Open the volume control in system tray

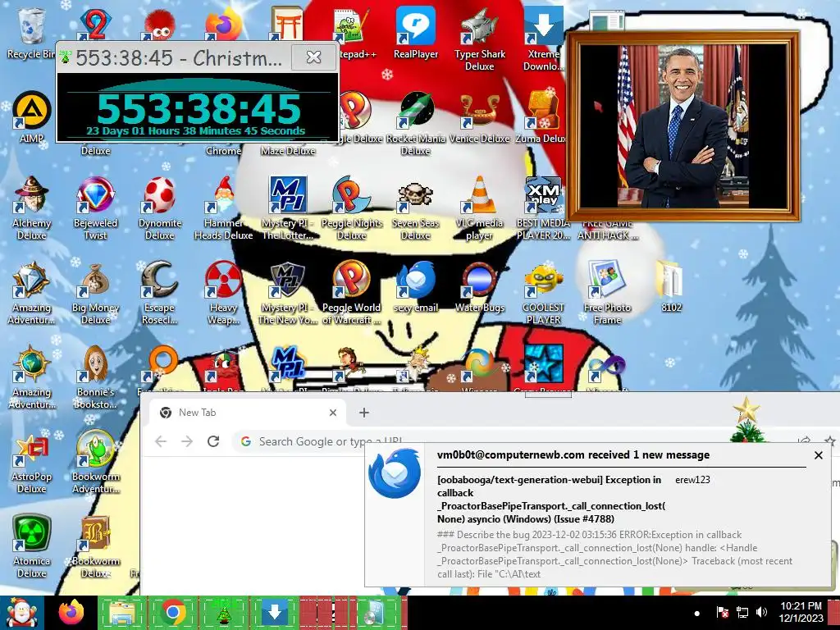pos(761,612)
